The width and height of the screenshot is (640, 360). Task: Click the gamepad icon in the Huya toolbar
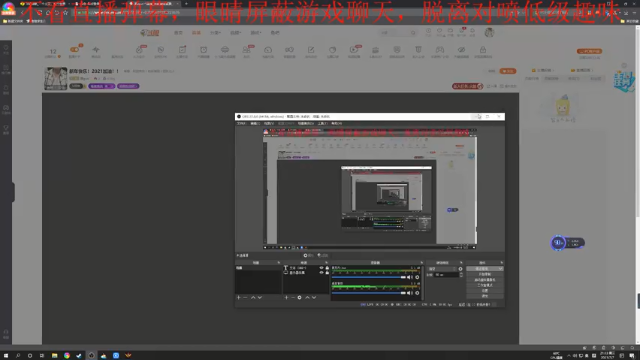[440, 50]
